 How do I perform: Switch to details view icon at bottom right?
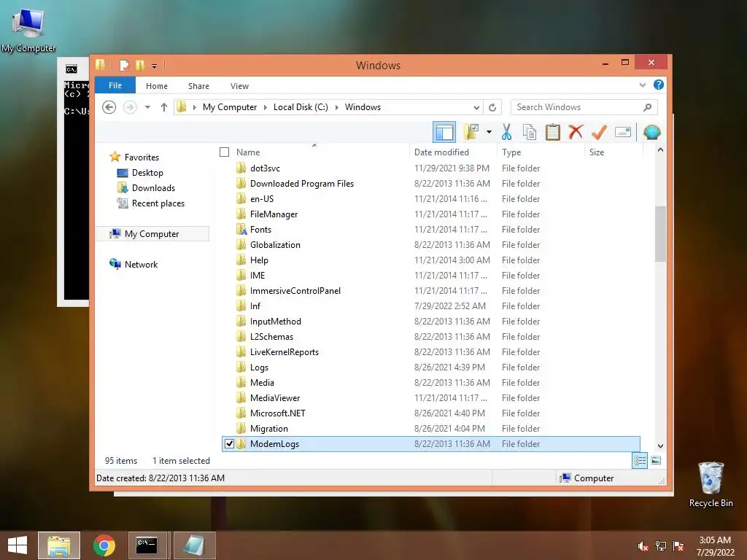click(x=640, y=461)
